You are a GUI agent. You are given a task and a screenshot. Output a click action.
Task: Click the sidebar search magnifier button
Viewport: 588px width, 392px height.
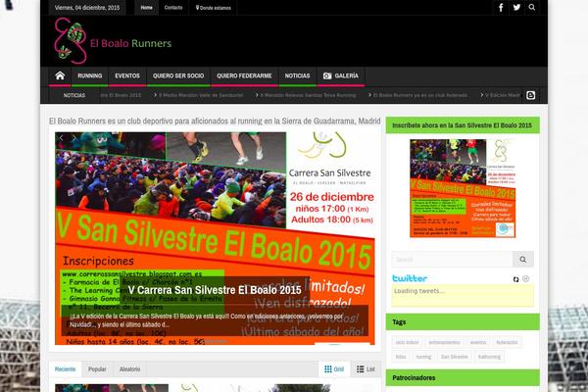[x=522, y=260]
